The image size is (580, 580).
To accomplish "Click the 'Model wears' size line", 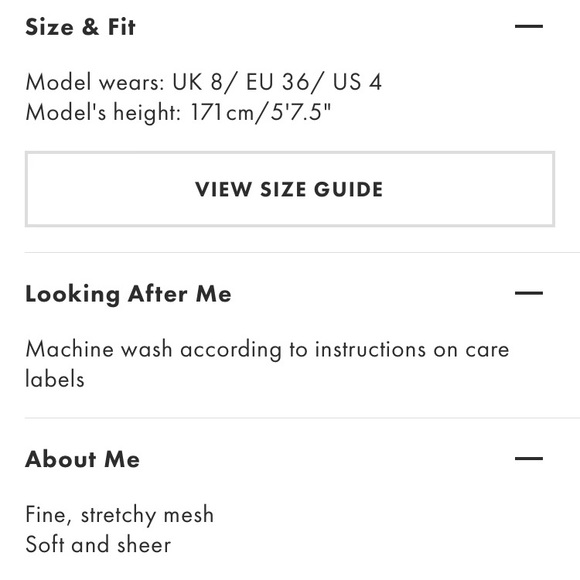I will [203, 82].
